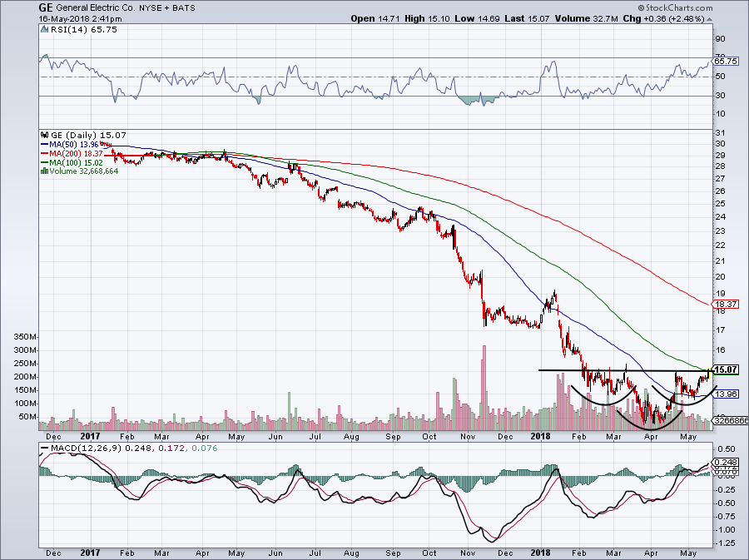Click the green MA(100) 15.02 legend entry
This screenshot has height=560, width=749.
[x=72, y=162]
